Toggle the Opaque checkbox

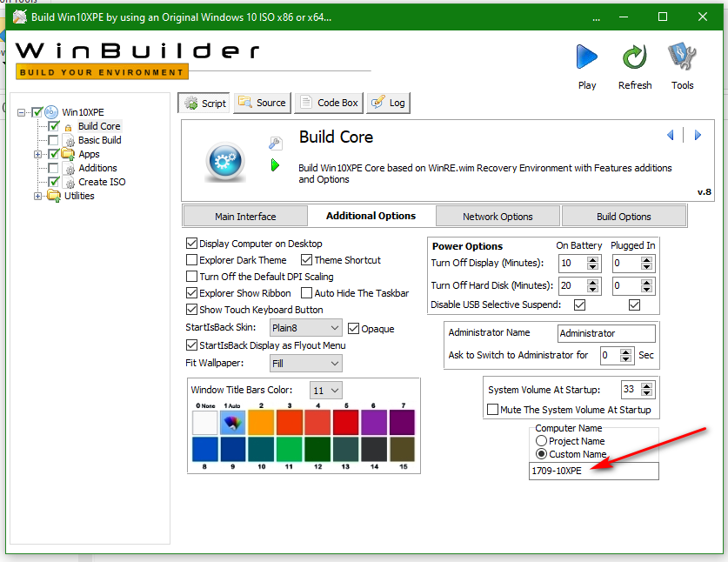pos(353,328)
